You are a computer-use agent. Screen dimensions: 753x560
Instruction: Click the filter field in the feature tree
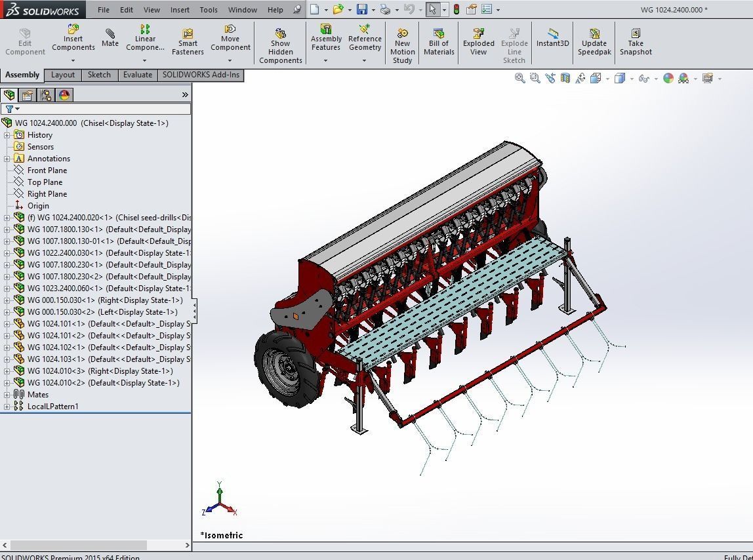(96, 109)
